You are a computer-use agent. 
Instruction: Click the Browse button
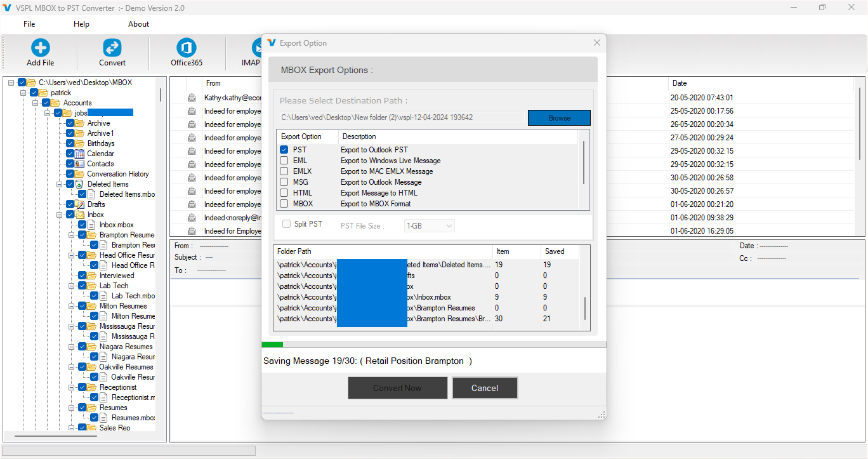tap(559, 117)
